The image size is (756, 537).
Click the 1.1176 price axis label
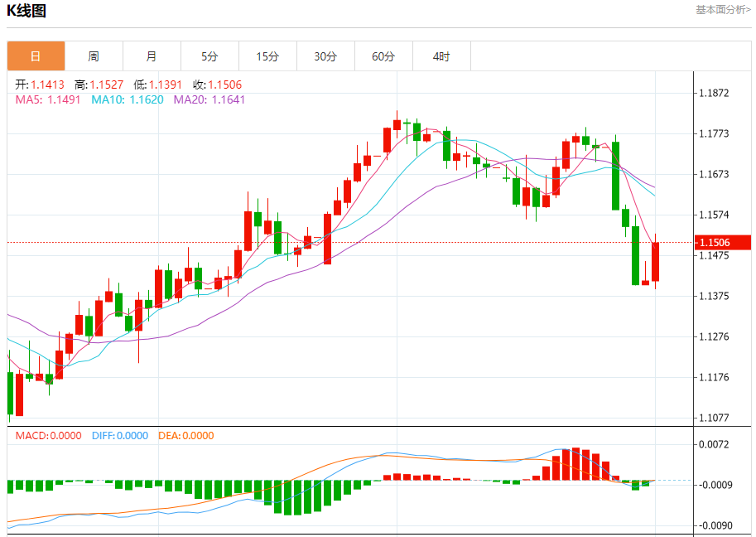click(714, 377)
